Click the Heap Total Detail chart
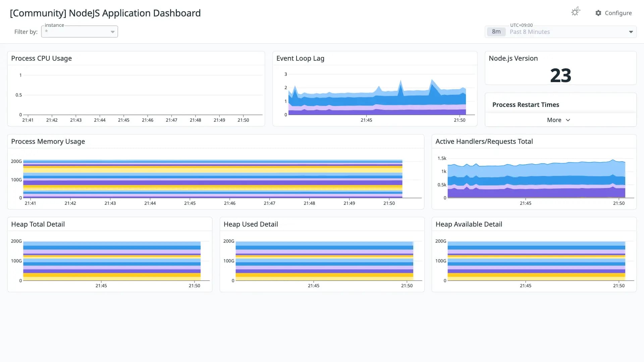Image resolution: width=644 pixels, height=362 pixels. pyautogui.click(x=112, y=261)
